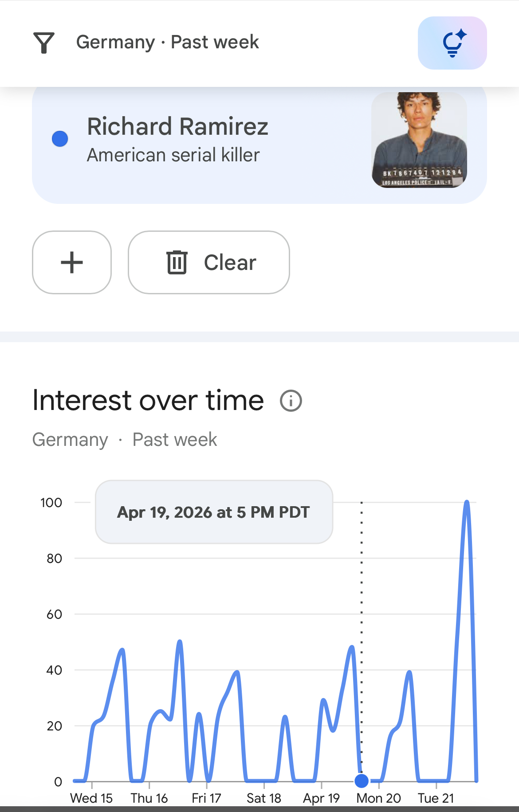519x812 pixels.
Task: Click the American serial killer subtitle
Action: [x=173, y=155]
